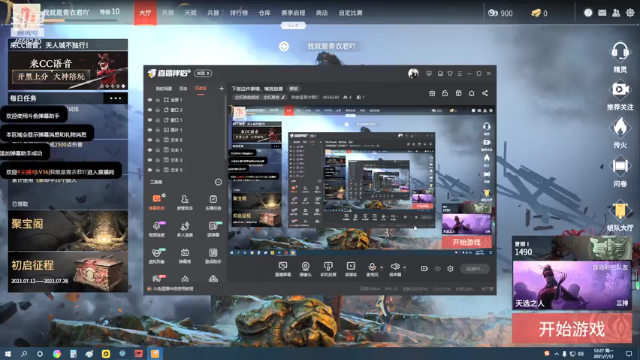This screenshot has height=360, width=640.
Task: Open game settings gear in top bar
Action: (630, 13)
